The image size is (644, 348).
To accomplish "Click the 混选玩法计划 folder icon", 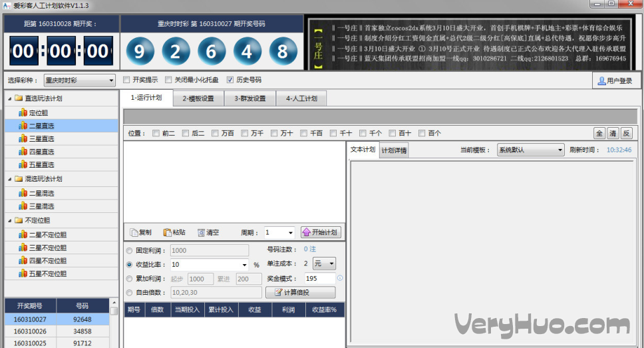I will tap(19, 179).
